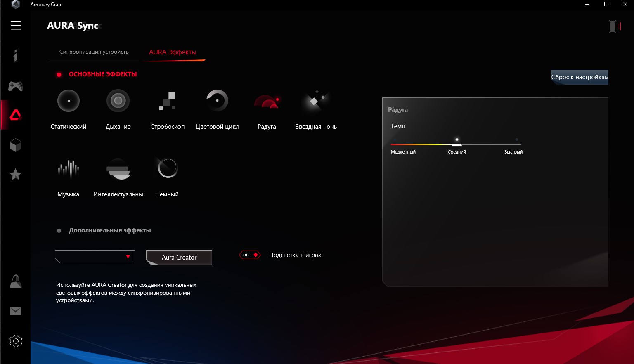
Task: Select the Статический effect icon
Action: click(x=69, y=101)
